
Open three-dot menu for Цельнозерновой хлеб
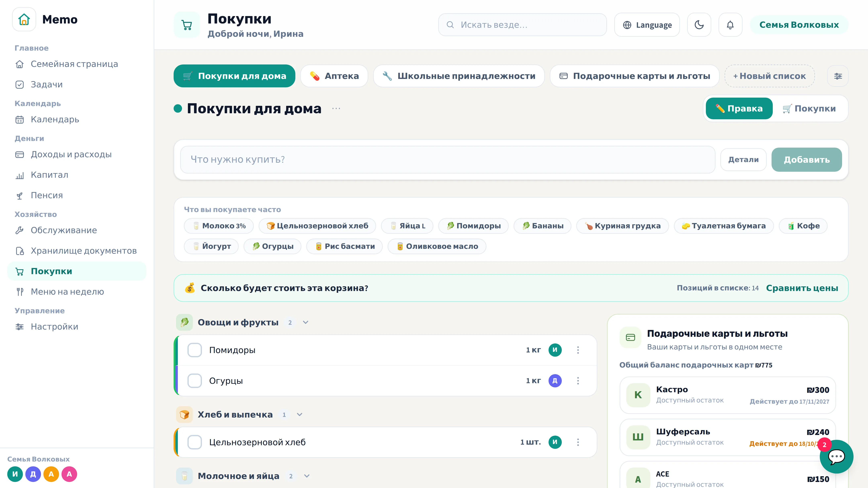pyautogui.click(x=578, y=442)
